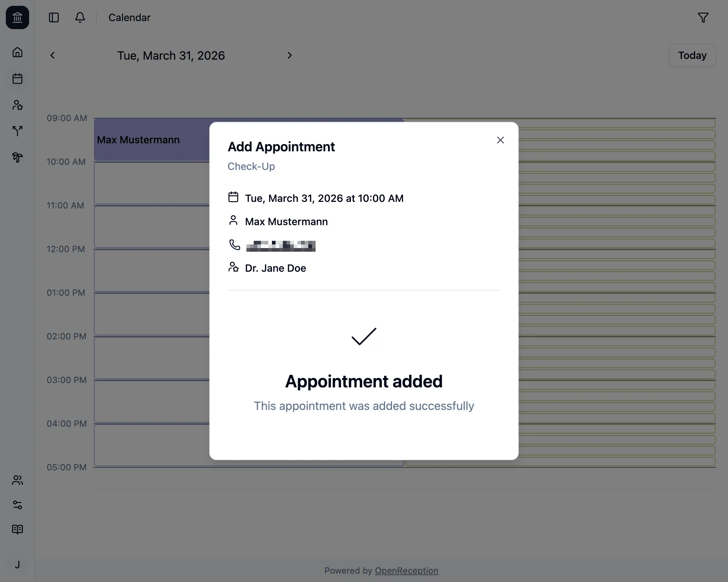The image size is (728, 582).
Task: Click the institution logo icon in sidebar
Action: point(17,17)
